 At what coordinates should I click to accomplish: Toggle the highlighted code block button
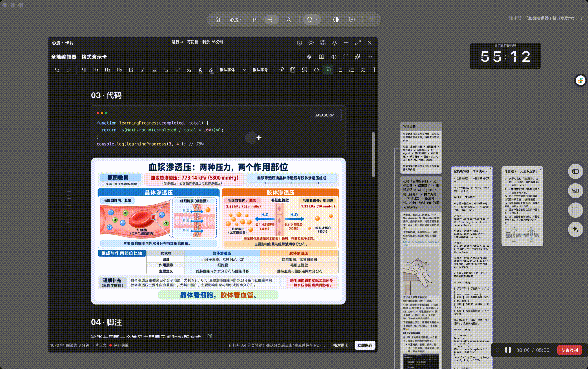(328, 70)
